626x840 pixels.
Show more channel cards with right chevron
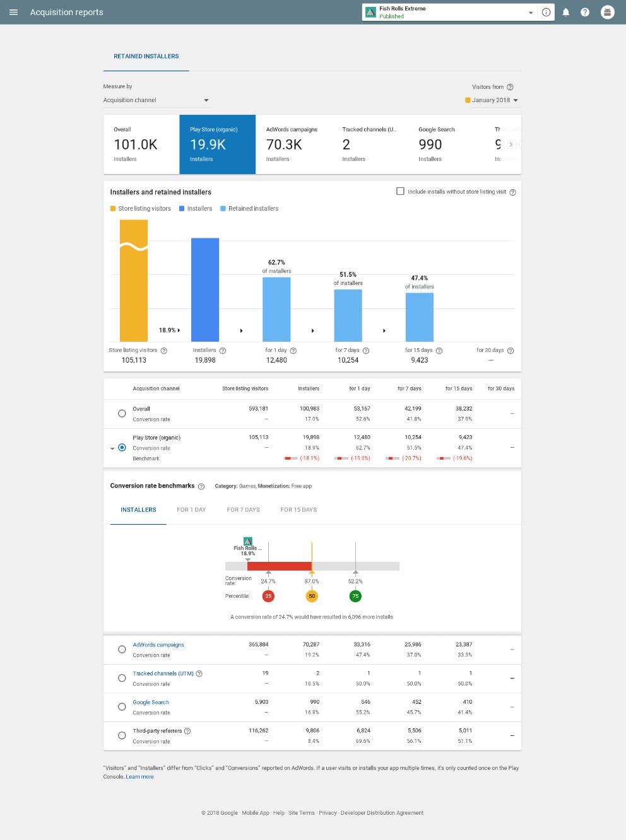511,144
